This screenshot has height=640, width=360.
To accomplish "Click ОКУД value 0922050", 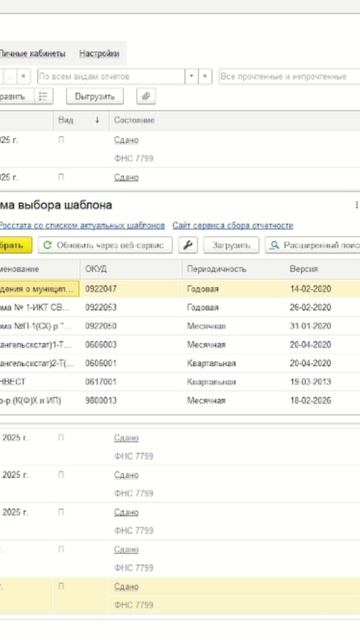I will pos(101,326).
